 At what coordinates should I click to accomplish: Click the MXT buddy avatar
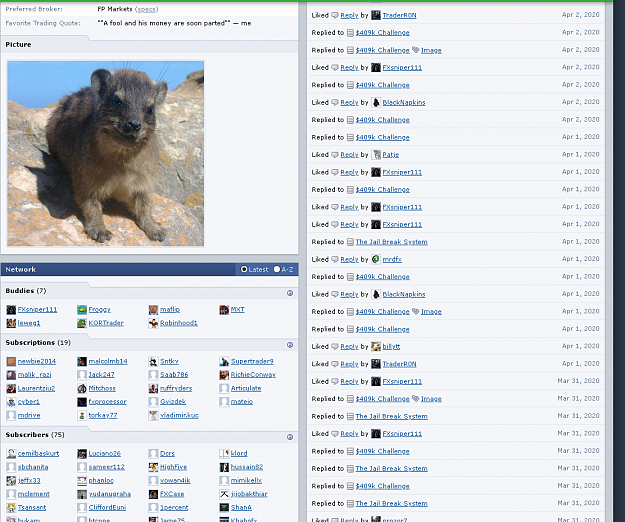tap(224, 310)
